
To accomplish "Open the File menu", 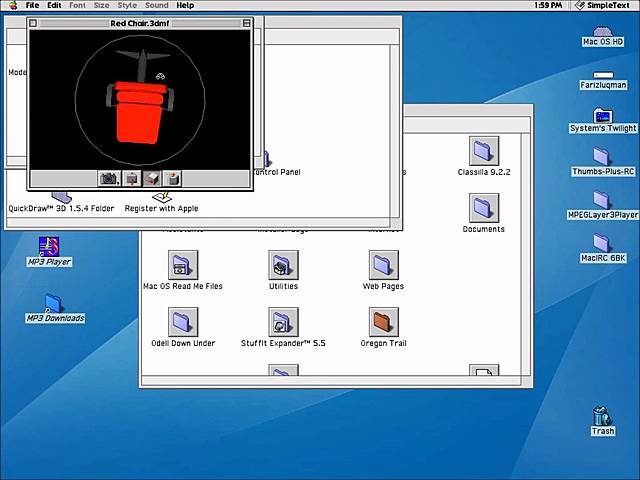I will pos(32,5).
